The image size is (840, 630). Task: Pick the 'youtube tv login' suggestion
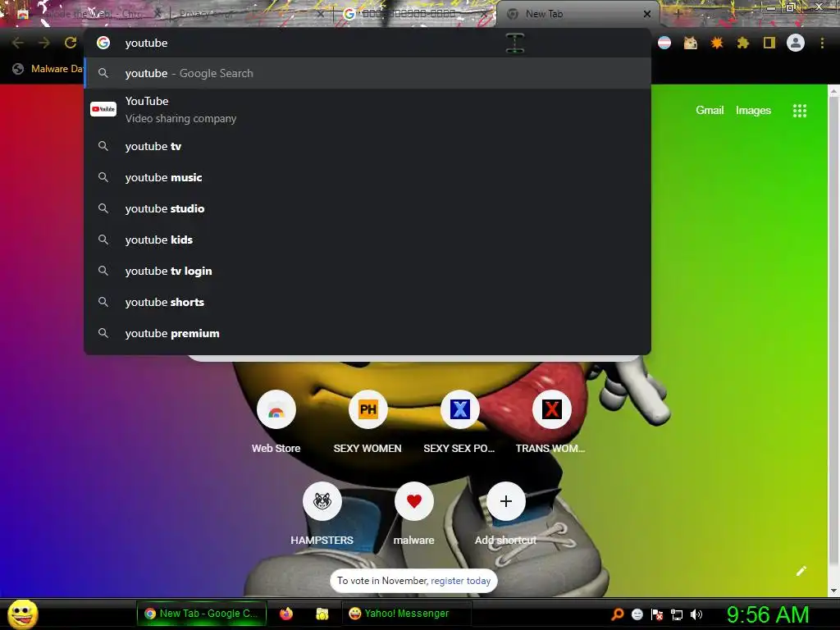pyautogui.click(x=367, y=271)
